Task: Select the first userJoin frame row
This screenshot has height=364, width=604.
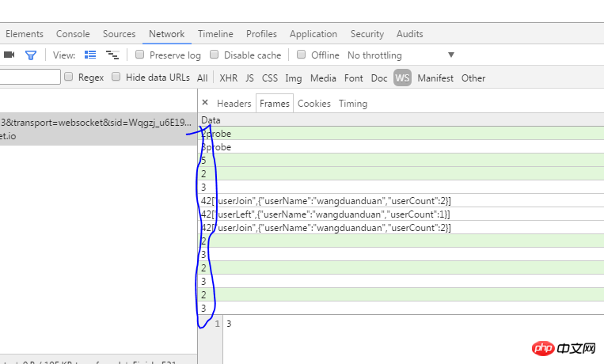Action: tap(325, 201)
